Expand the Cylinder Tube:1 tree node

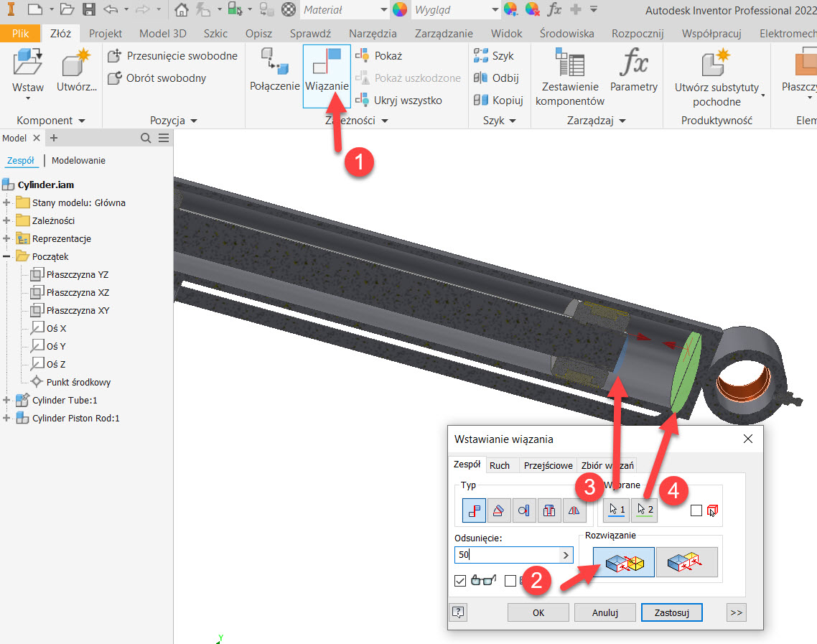pos(7,401)
